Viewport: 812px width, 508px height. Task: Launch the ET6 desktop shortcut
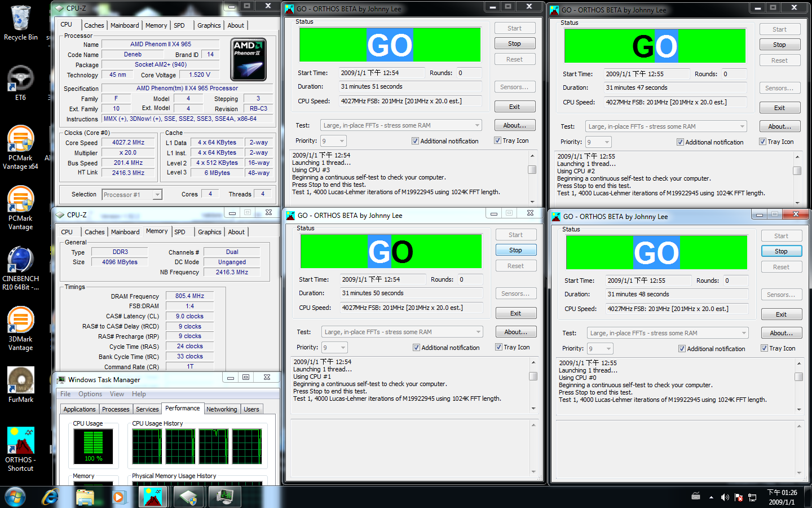(20, 83)
